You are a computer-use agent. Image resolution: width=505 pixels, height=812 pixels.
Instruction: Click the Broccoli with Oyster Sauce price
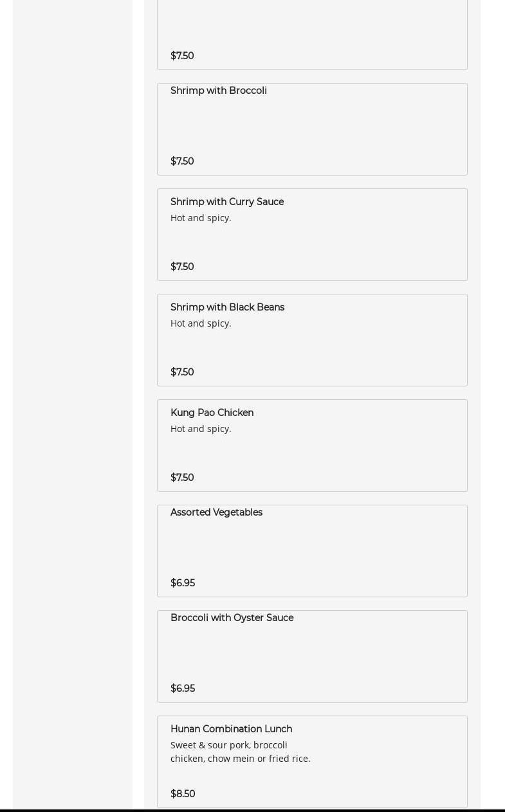click(x=183, y=689)
